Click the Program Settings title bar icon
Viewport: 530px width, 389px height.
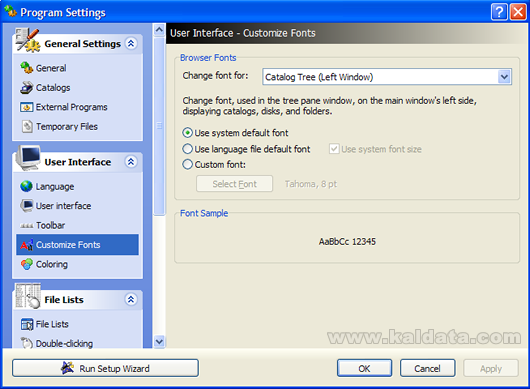pos(10,12)
